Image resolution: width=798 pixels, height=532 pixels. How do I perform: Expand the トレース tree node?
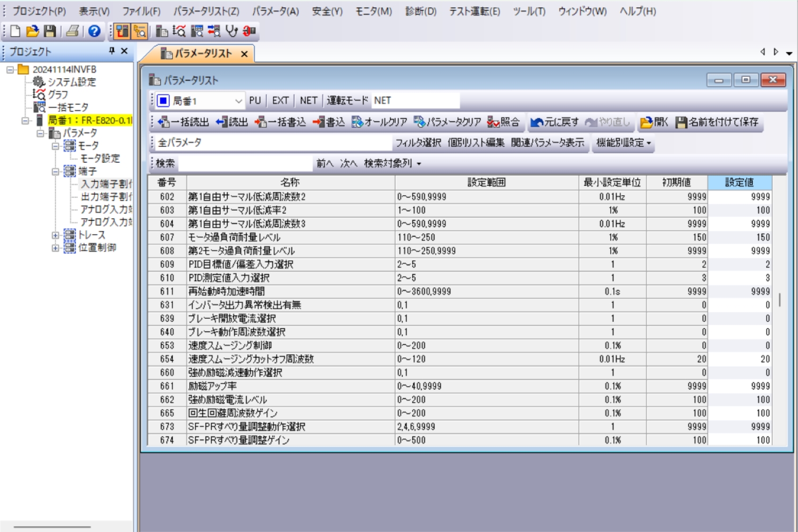tap(55, 235)
